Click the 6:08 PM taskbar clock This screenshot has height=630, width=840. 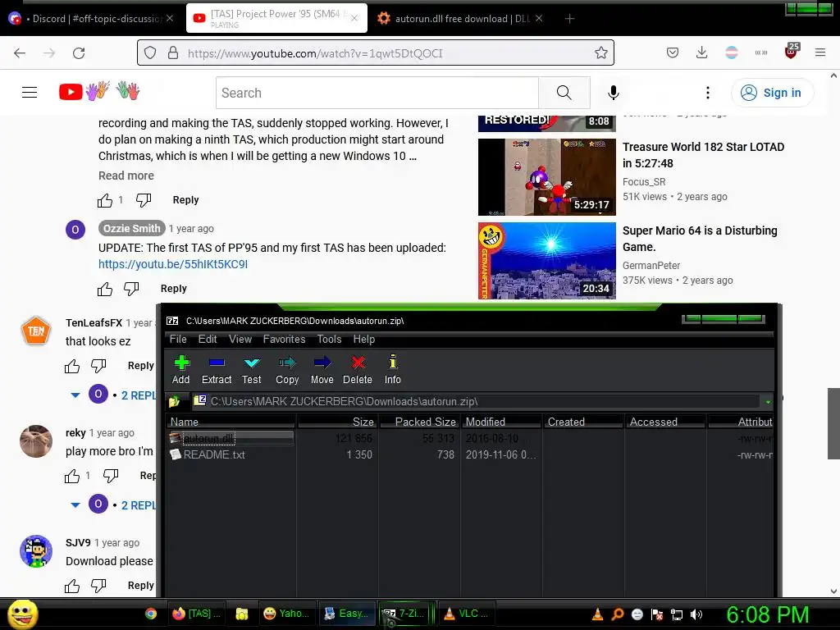click(767, 614)
